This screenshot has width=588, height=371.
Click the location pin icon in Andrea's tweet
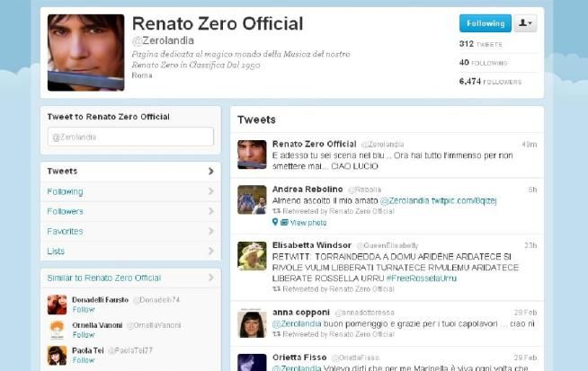coord(275,222)
